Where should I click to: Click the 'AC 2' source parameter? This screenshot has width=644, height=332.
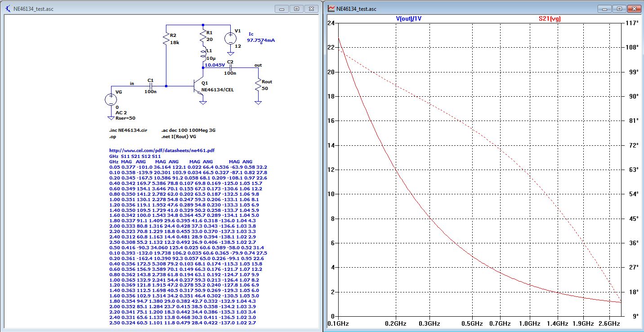coord(121,113)
